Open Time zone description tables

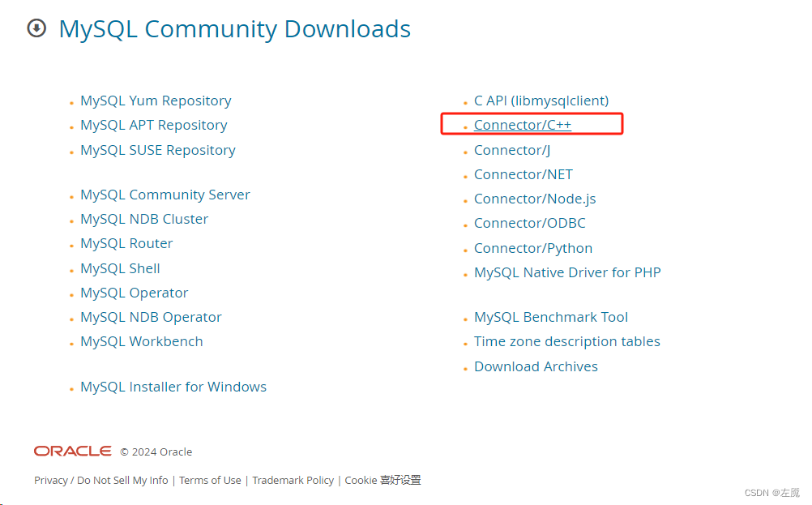(566, 341)
